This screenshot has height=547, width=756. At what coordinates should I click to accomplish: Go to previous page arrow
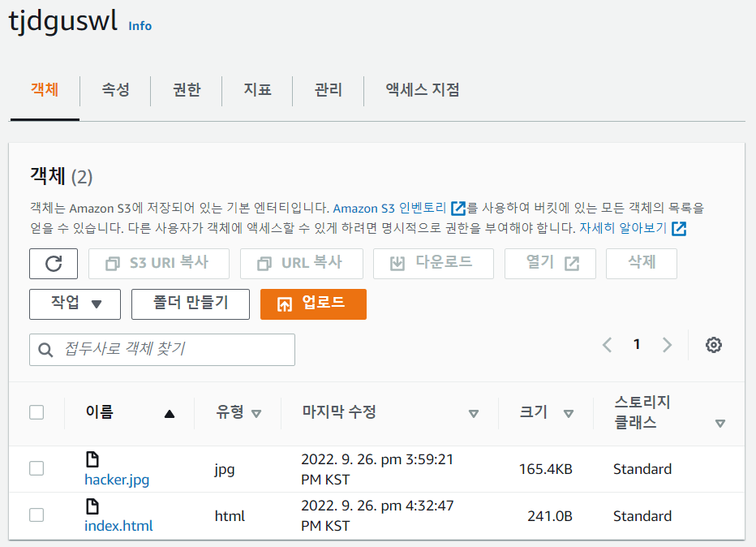tap(607, 345)
